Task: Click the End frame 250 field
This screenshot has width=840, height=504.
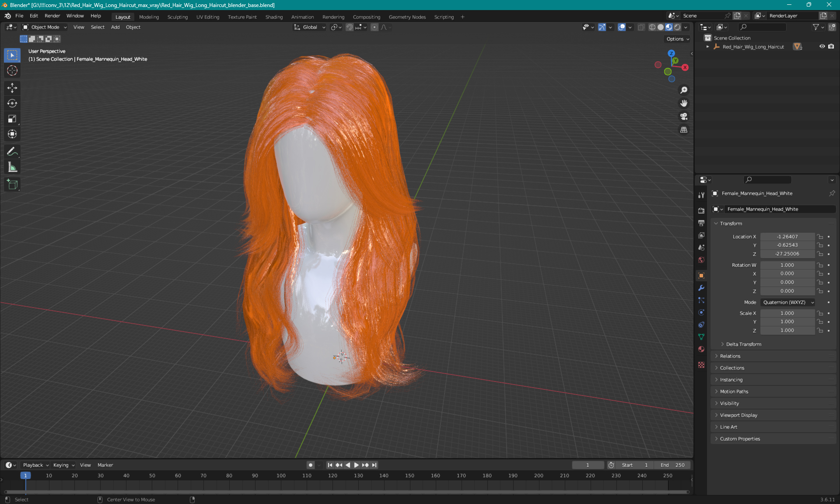Action: (x=673, y=465)
